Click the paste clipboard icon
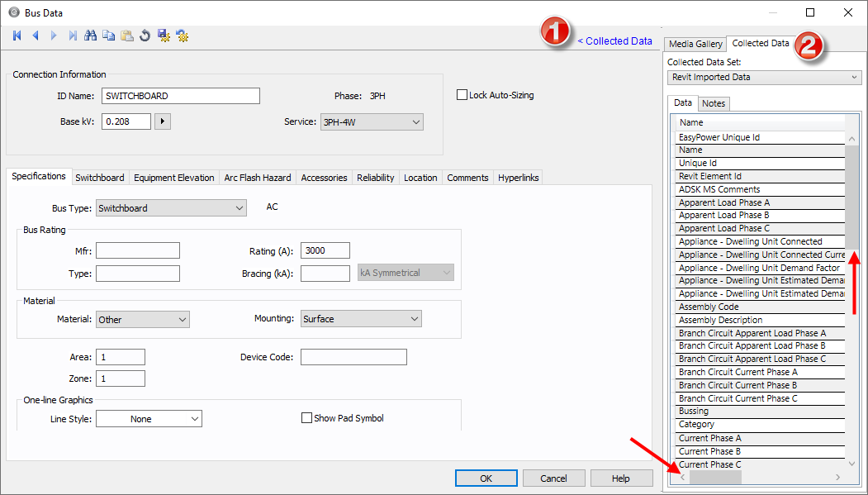The width and height of the screenshot is (868, 495). (127, 36)
